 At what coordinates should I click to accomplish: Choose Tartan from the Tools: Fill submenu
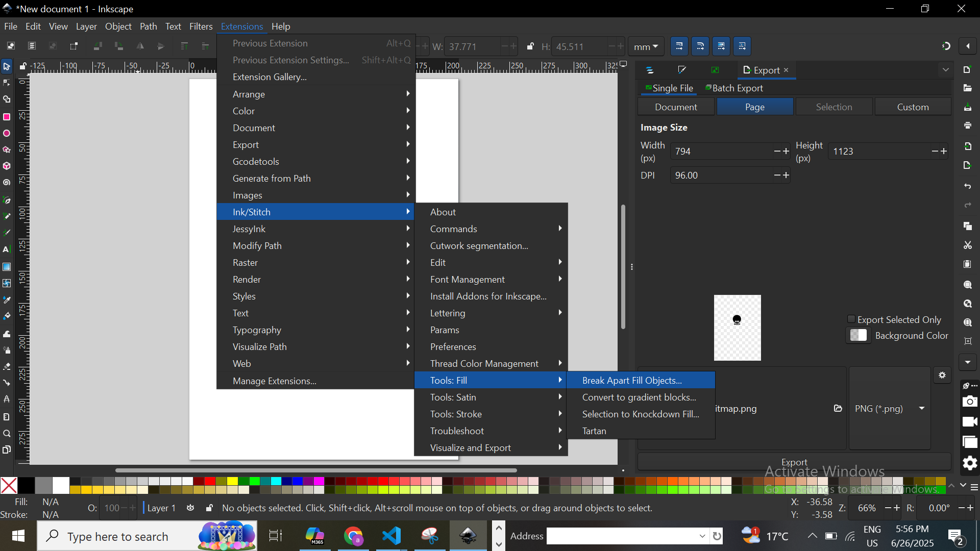(641, 431)
